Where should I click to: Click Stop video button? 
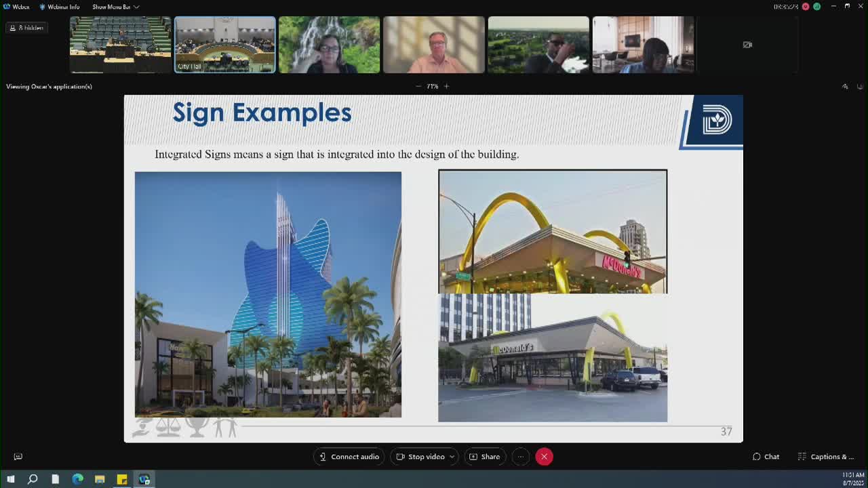(420, 457)
